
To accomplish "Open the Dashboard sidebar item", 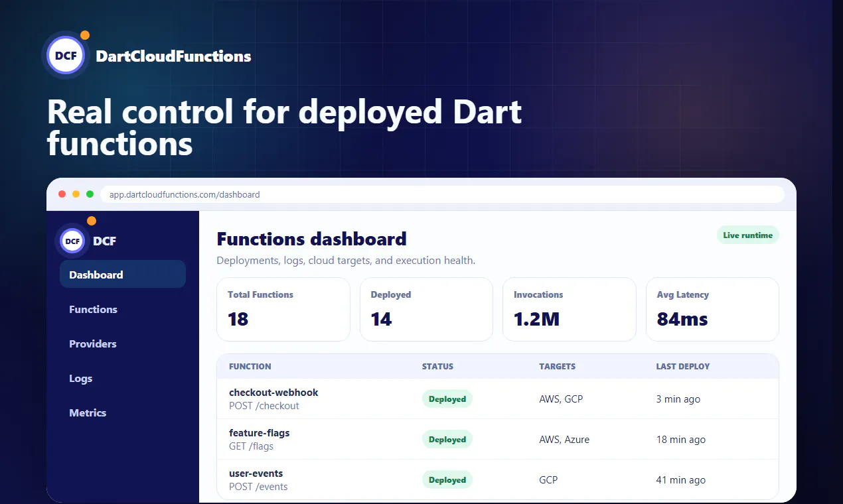I will (x=123, y=275).
